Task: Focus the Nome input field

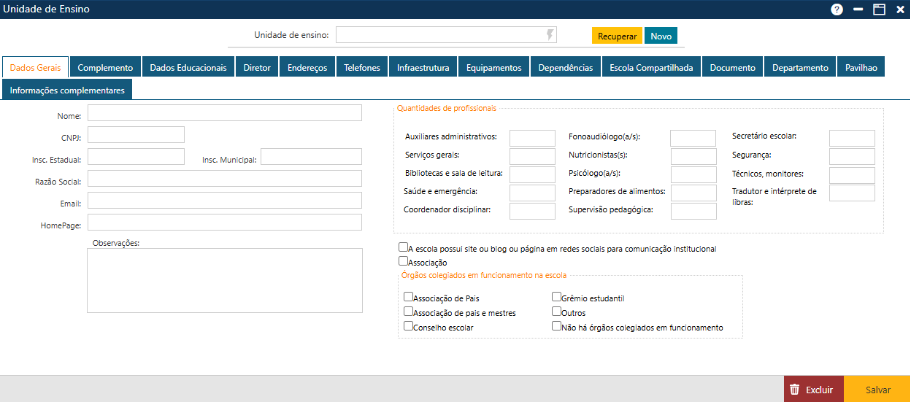Action: pyautogui.click(x=225, y=112)
